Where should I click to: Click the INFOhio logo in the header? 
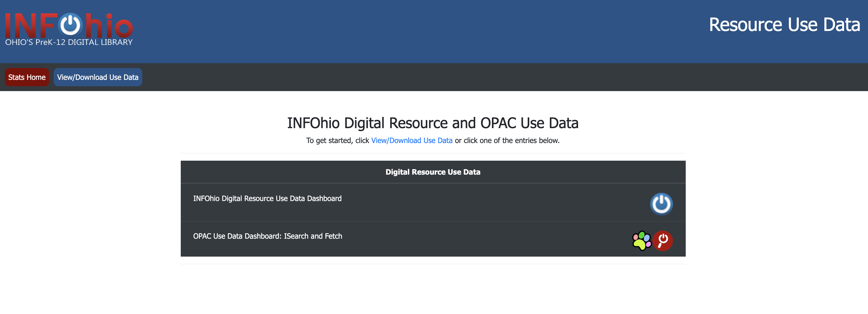(x=69, y=29)
